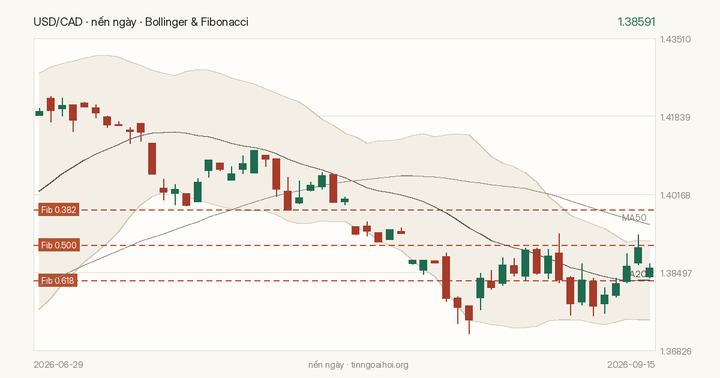Click the first green candle at far left
The image size is (720, 378).
(39, 113)
